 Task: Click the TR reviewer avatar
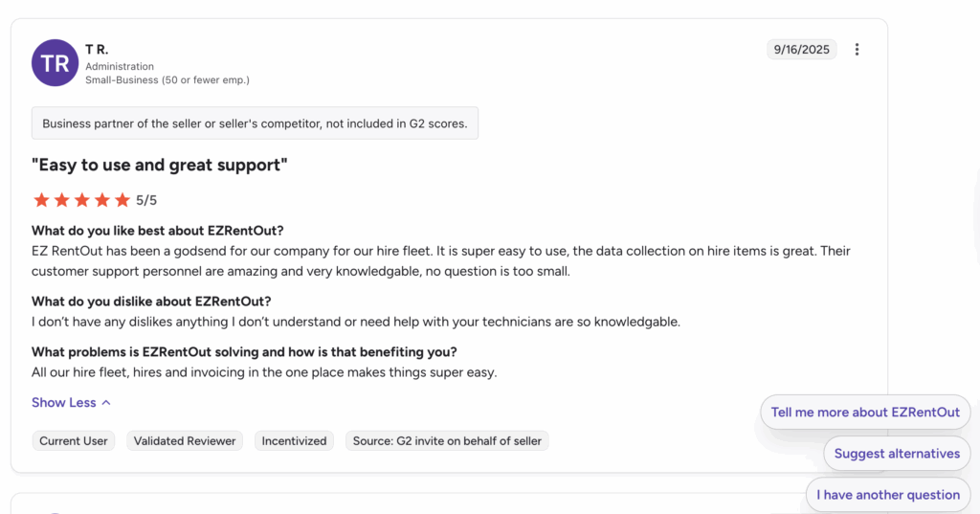pyautogui.click(x=56, y=63)
